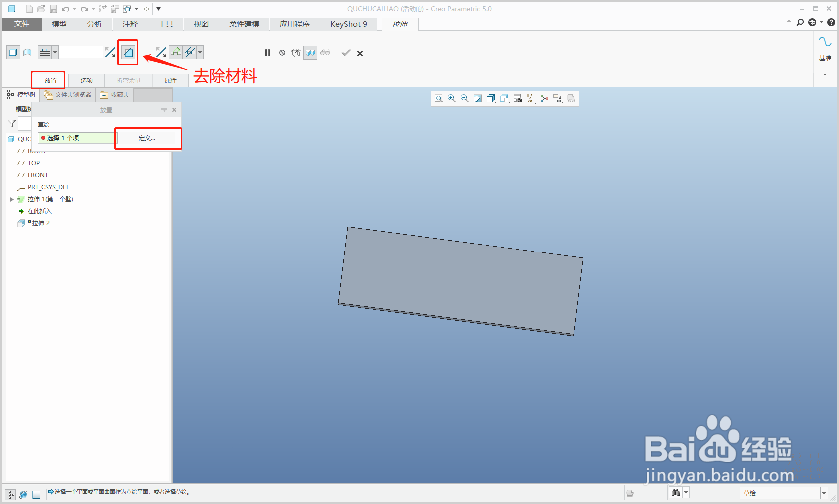The height and width of the screenshot is (504, 839).
Task: Cancel the extrude feature with X
Action: [x=360, y=53]
